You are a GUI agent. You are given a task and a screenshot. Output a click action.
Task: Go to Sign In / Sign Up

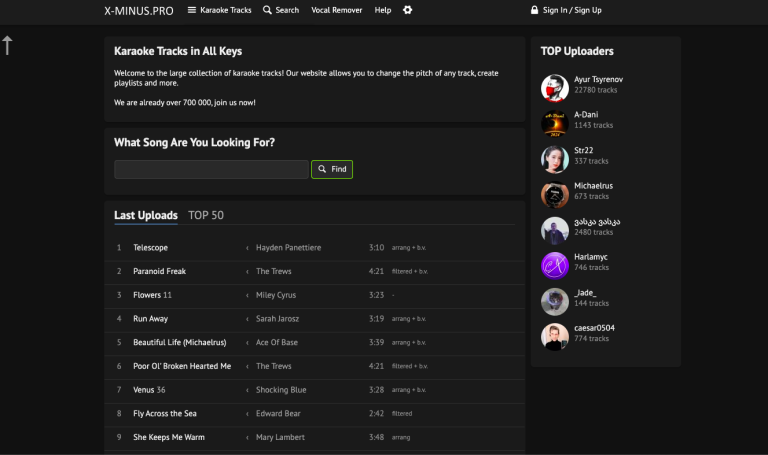(x=572, y=10)
